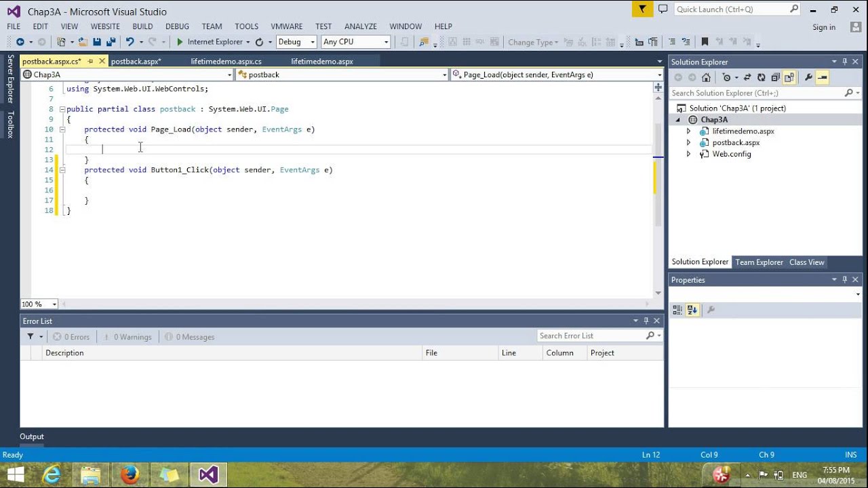The height and width of the screenshot is (488, 868).
Task: Switch to the Team Explorer tab
Action: (x=759, y=262)
